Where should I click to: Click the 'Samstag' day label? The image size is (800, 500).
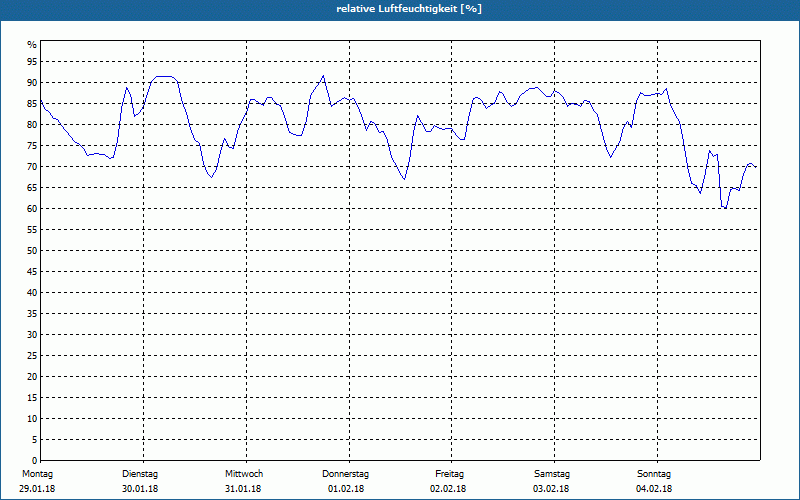click(x=552, y=474)
